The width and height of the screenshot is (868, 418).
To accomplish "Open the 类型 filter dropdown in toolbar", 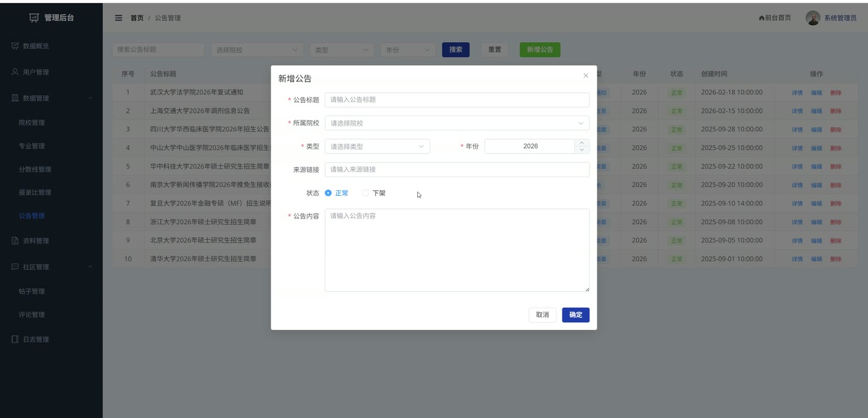I will [x=342, y=50].
